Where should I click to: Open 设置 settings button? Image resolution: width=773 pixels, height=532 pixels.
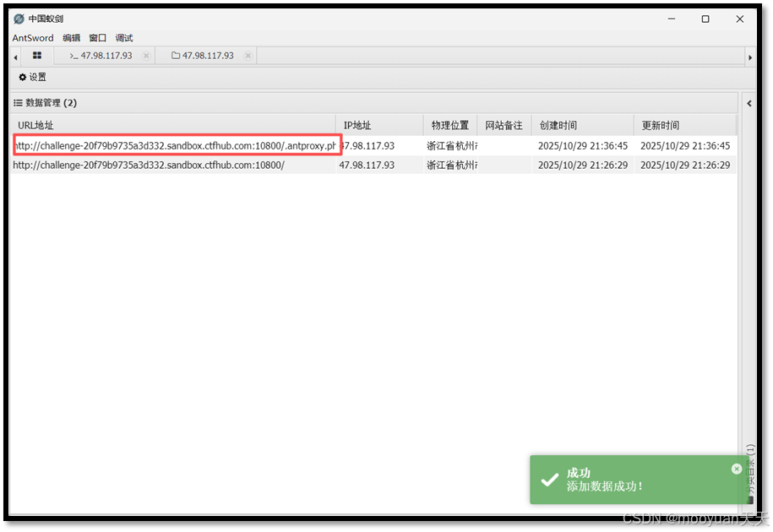pyautogui.click(x=33, y=77)
